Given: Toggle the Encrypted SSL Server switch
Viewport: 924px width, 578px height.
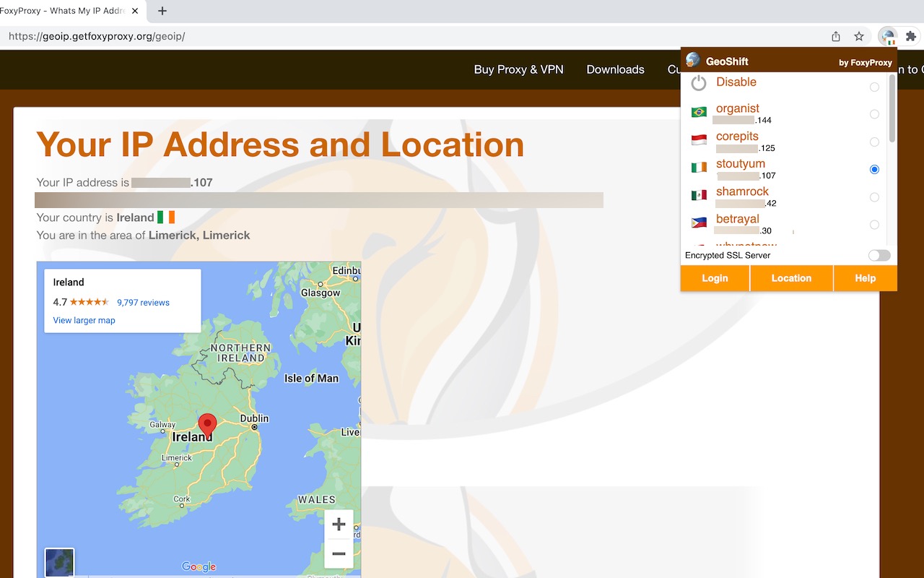Looking at the screenshot, I should coord(879,255).
